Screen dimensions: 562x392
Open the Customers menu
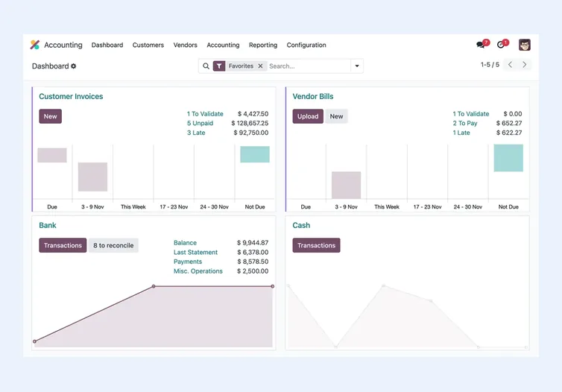(148, 45)
